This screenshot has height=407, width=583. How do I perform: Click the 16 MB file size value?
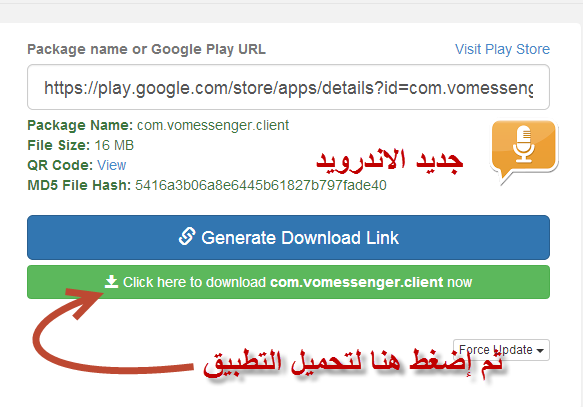(114, 145)
